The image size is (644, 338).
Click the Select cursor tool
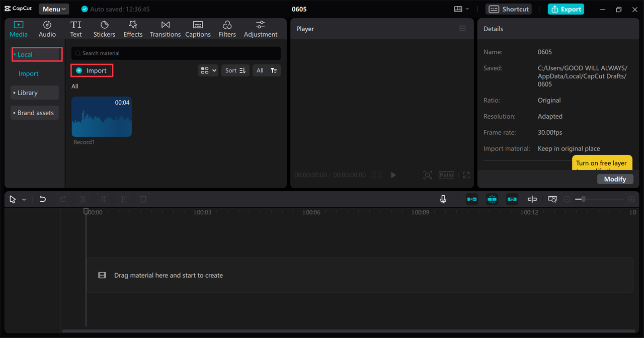tap(13, 199)
